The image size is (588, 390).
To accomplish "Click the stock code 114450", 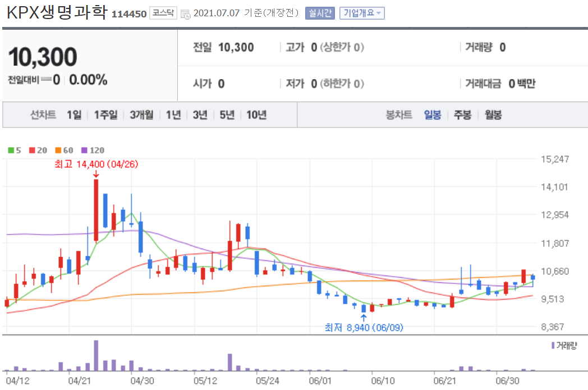I will [129, 14].
